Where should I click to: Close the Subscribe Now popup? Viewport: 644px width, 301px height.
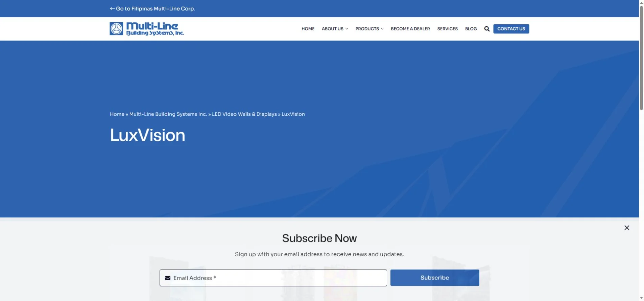tap(627, 228)
